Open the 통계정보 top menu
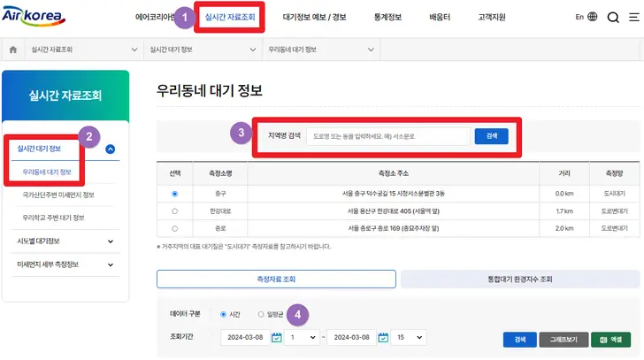The width and height of the screenshot is (644, 360). [x=387, y=17]
